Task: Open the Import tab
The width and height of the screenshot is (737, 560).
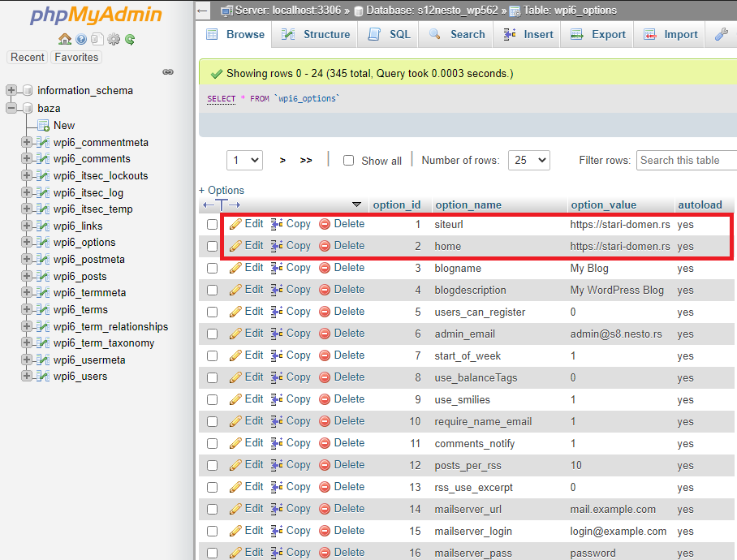Action: pos(670,34)
